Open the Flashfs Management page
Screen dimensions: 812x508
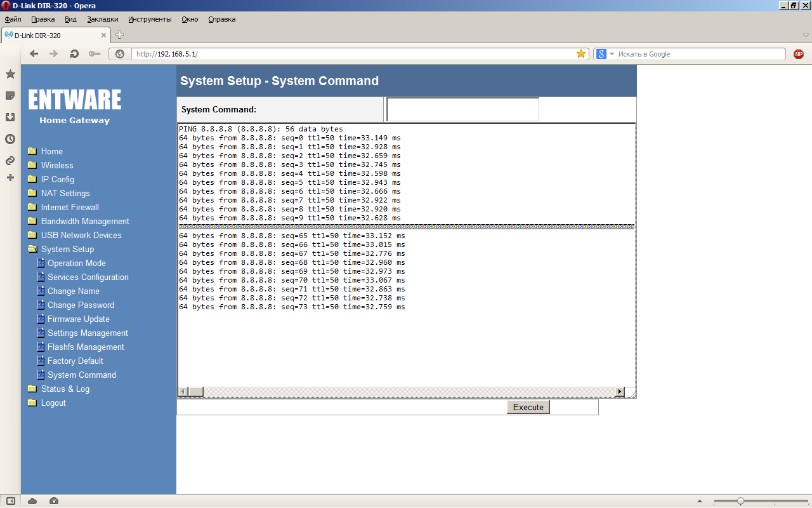(86, 347)
